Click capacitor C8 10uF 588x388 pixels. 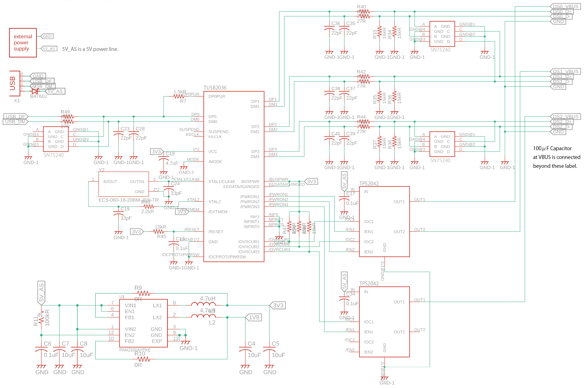click(77, 350)
